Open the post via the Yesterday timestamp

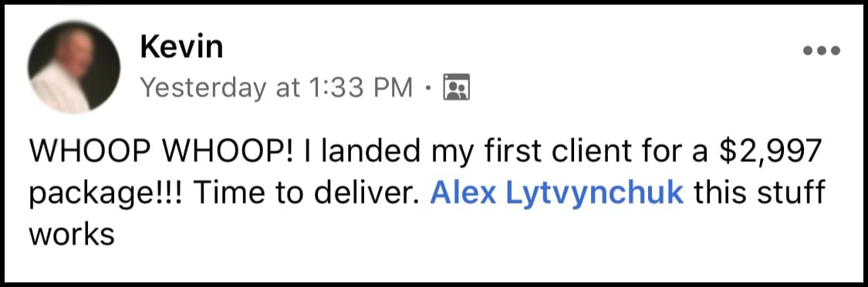(276, 87)
